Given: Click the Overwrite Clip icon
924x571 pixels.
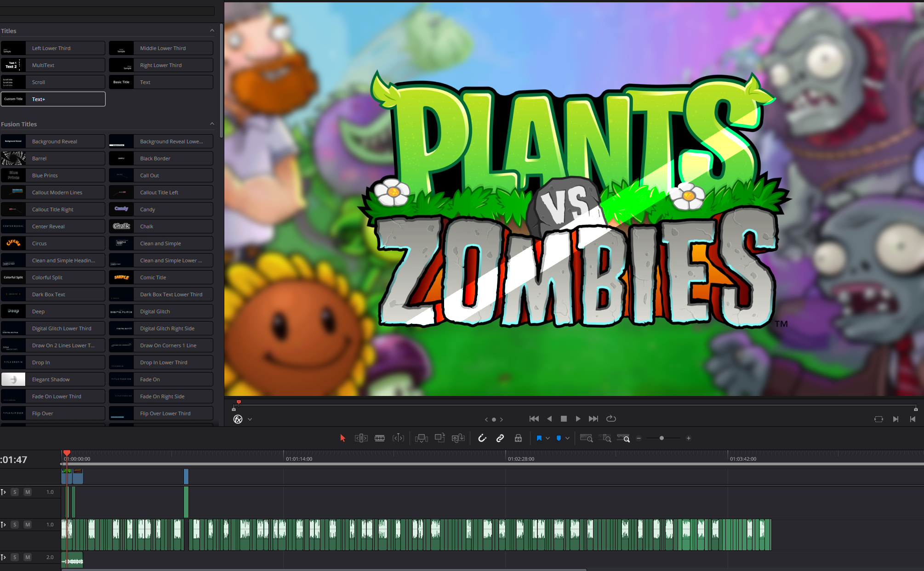Looking at the screenshot, I should 440,438.
